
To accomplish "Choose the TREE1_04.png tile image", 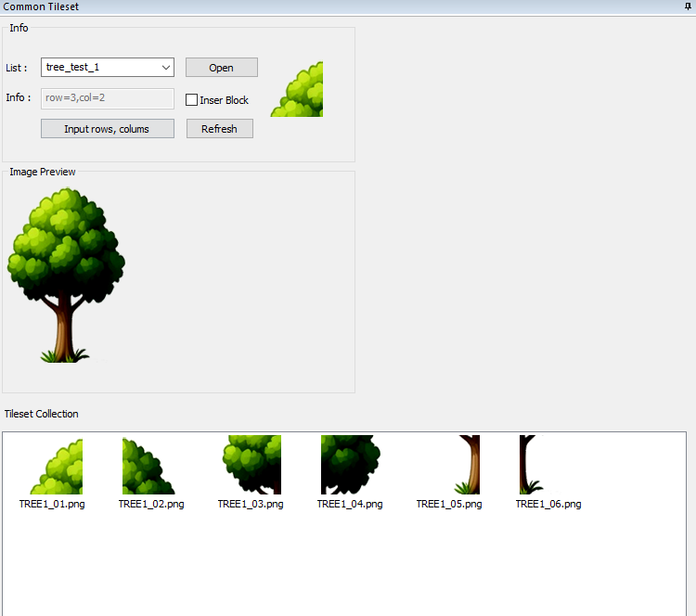I will [350, 465].
